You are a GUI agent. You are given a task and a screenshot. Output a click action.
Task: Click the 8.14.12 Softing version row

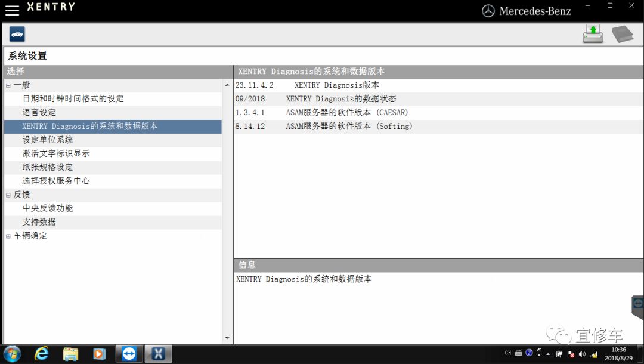click(x=439, y=126)
